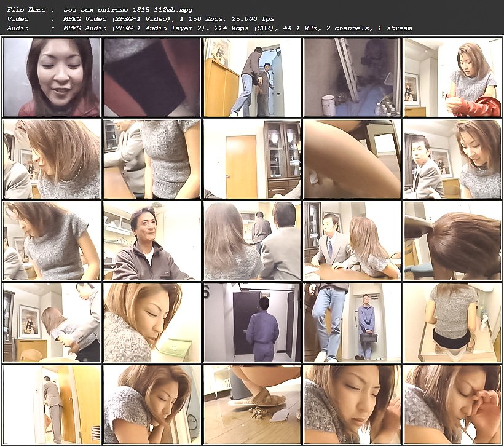Screen dimensions: 504x447
Task: Click the file name 'sca_sex_ex1reme_1815_112mb.mpg'
Action: 128,10
